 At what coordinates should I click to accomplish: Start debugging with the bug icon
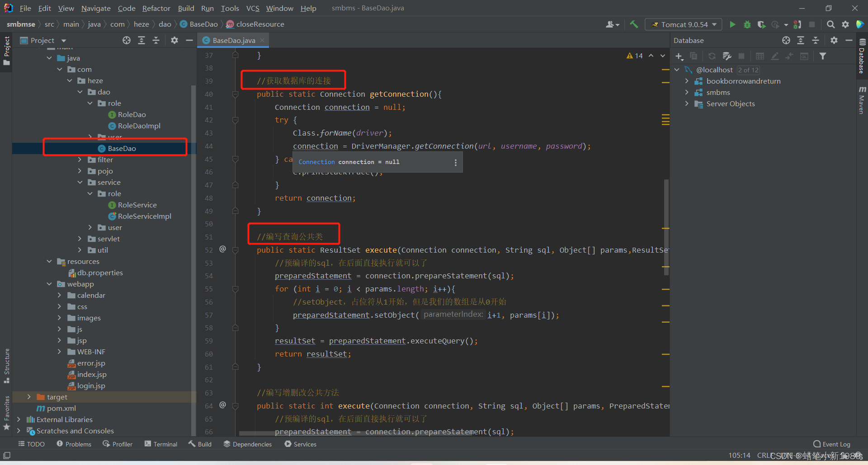coord(747,24)
